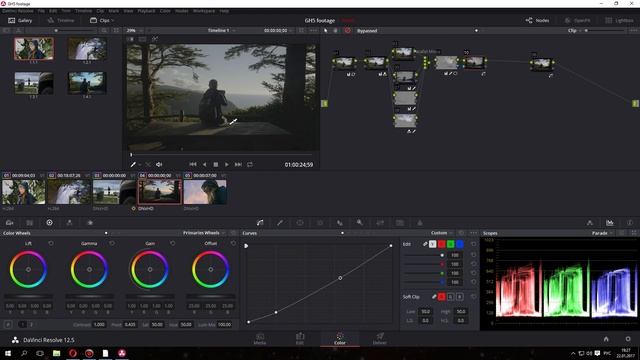The height and width of the screenshot is (360, 640).
Task: Open the node graph Clip mode dropdown
Action: (575, 31)
